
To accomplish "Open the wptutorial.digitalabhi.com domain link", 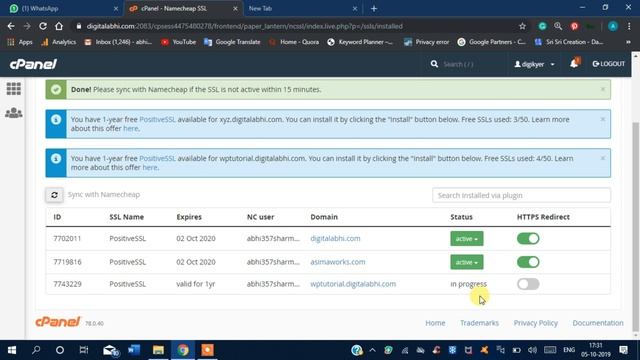I will tap(353, 284).
